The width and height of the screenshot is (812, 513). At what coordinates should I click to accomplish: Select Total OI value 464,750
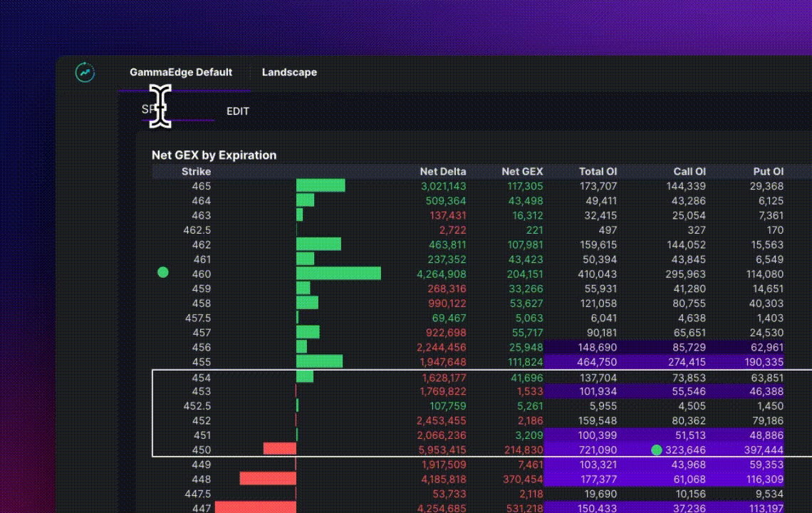pos(597,362)
